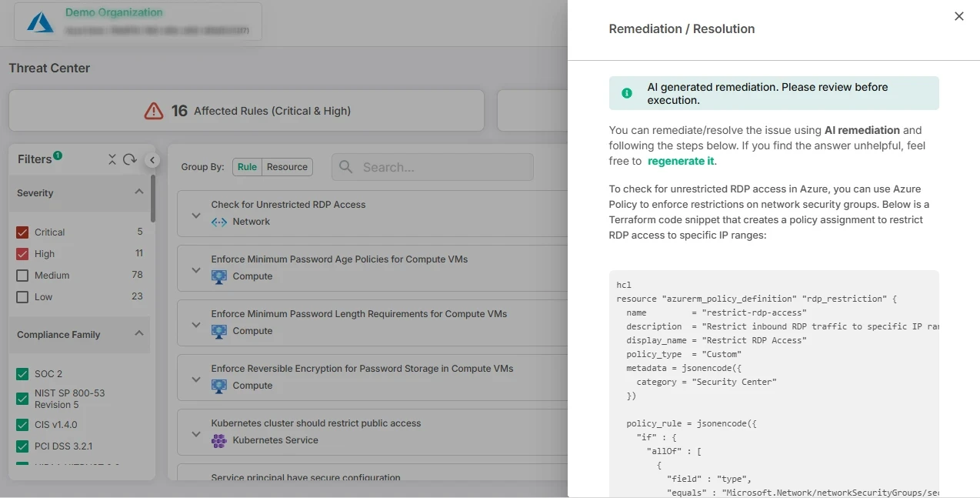Uncheck the SOC 2 compliance checkbox
This screenshot has width=980, height=498.
[22, 374]
